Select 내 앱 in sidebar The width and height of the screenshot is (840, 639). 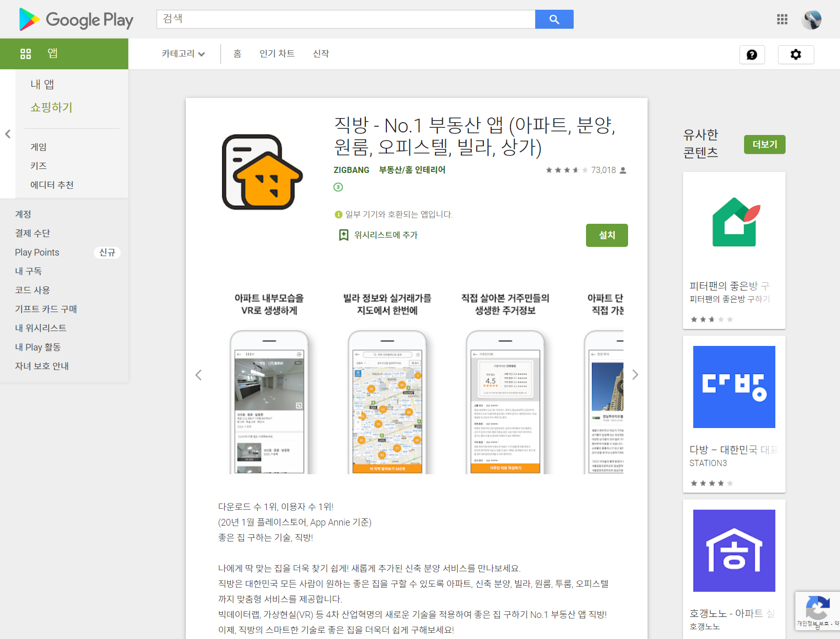(x=42, y=84)
